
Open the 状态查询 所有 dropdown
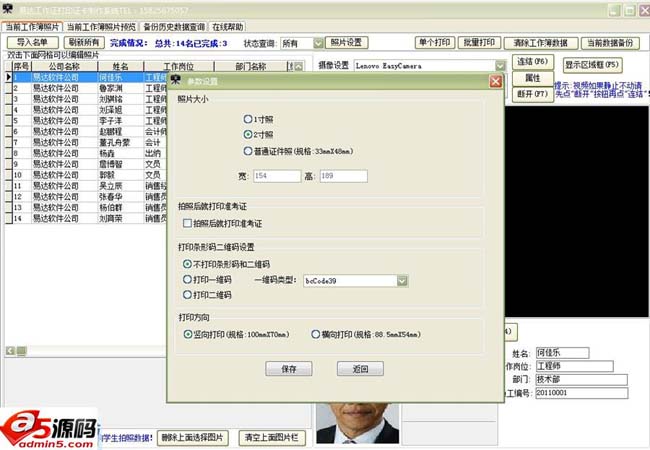(x=318, y=43)
